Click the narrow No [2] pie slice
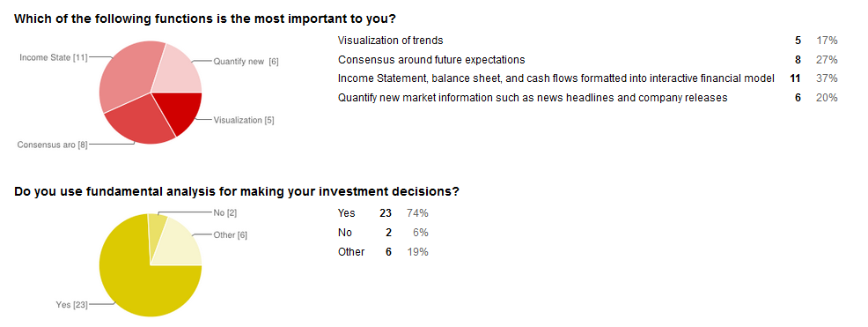 point(158,227)
